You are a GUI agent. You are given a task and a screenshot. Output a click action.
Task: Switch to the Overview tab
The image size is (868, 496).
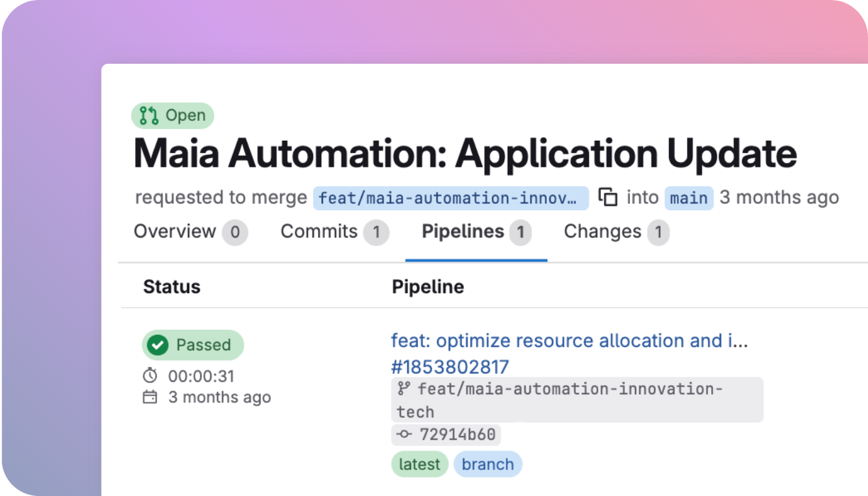tap(174, 231)
